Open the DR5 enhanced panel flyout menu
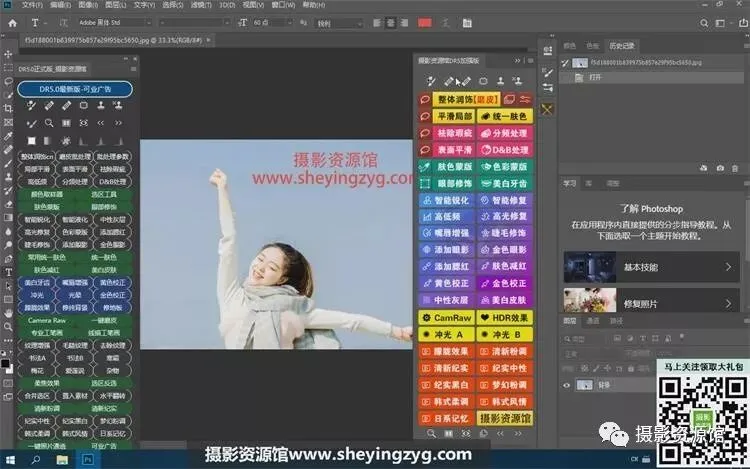The height and width of the screenshot is (469, 750). pos(530,61)
